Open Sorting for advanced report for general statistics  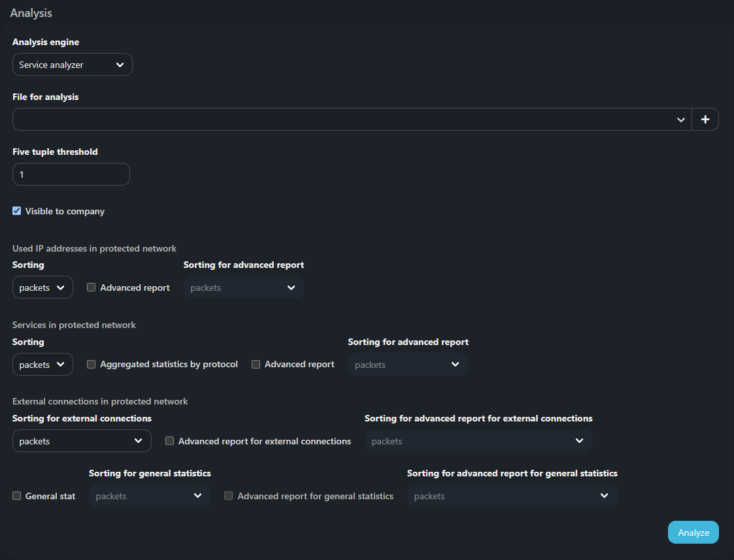[x=512, y=496]
